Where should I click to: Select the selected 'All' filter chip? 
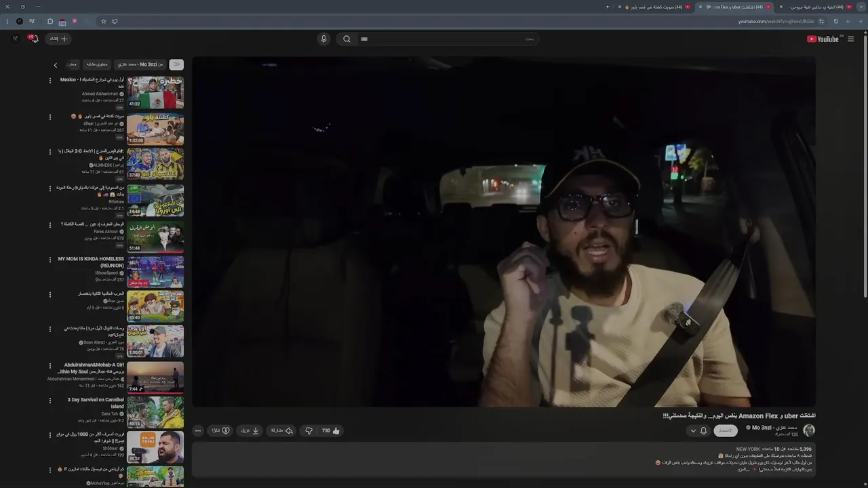tap(176, 64)
